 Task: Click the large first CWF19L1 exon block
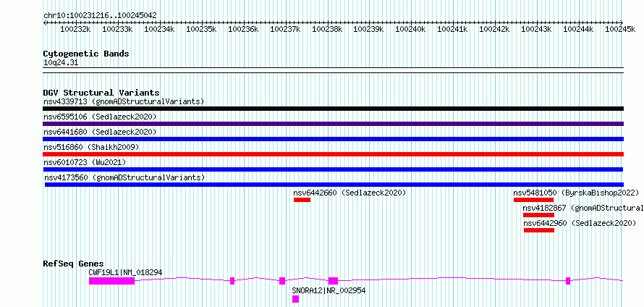(x=111, y=281)
